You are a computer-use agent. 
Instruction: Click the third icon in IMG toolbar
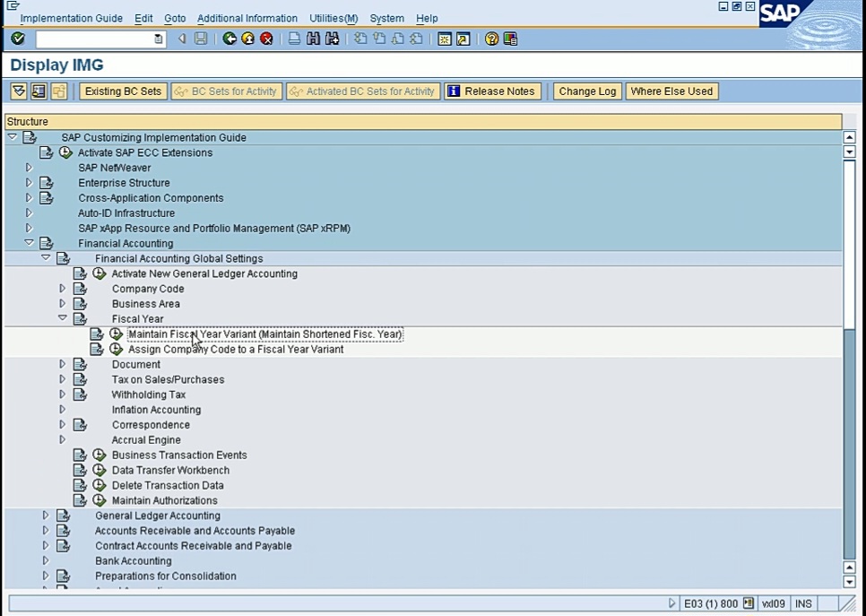[58, 91]
